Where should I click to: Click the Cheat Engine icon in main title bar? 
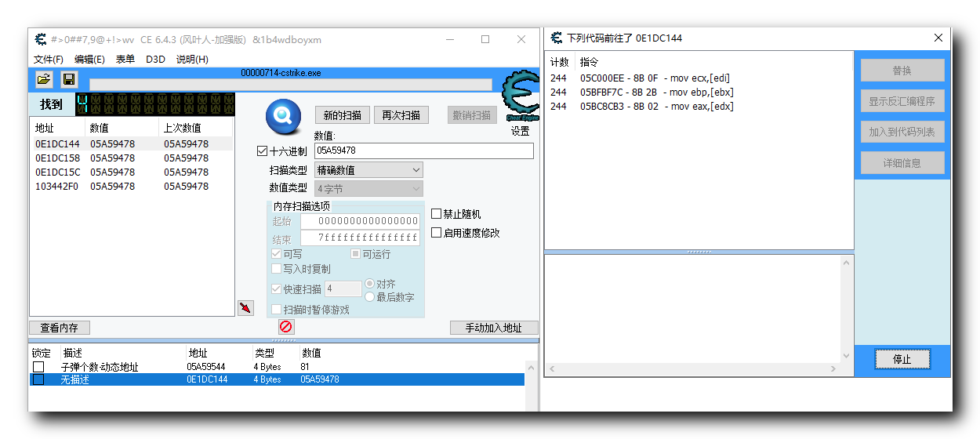[x=41, y=39]
